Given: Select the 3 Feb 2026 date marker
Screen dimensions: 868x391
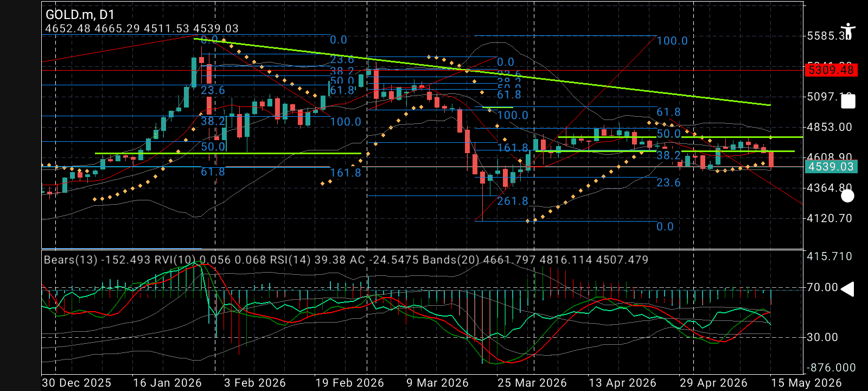Looking at the screenshot, I should 254,383.
